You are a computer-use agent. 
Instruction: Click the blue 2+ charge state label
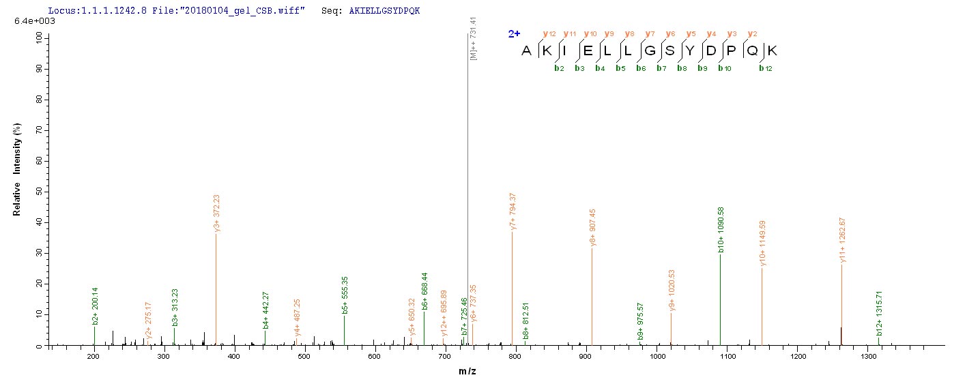pos(514,33)
